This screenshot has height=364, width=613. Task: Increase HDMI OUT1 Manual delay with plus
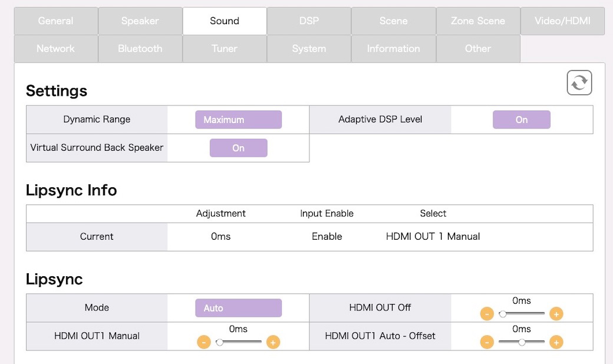click(273, 342)
